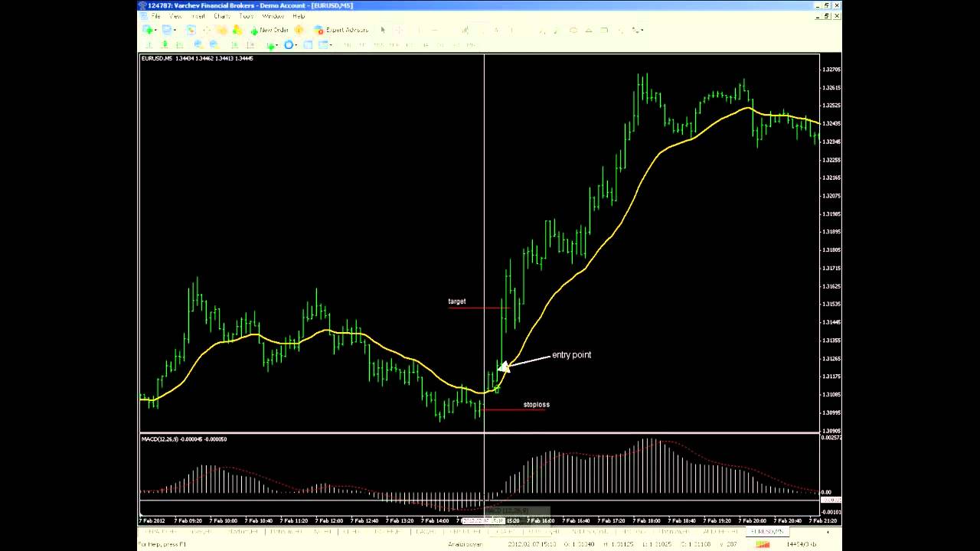This screenshot has width=980, height=551.
Task: Switch chart to line chart mode
Action: coord(179,45)
